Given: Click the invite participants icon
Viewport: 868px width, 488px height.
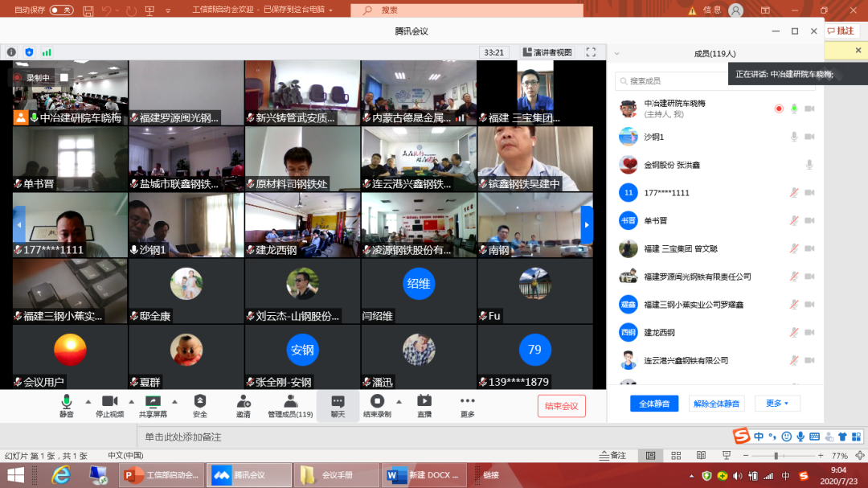Looking at the screenshot, I should tap(243, 406).
